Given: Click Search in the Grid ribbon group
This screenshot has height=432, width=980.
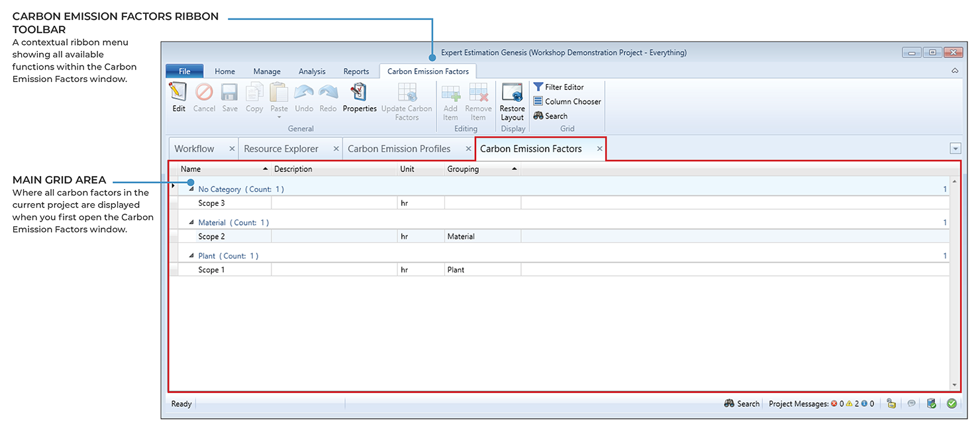Looking at the screenshot, I should [550, 116].
